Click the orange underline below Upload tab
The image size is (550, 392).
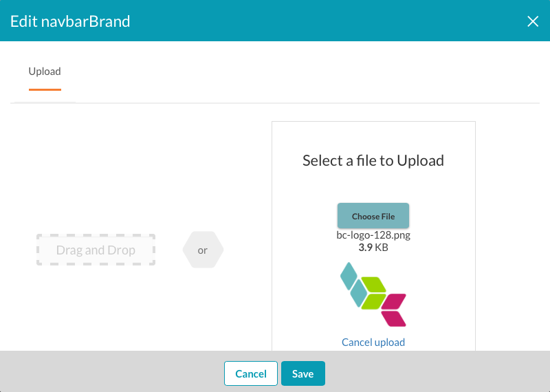click(x=45, y=90)
